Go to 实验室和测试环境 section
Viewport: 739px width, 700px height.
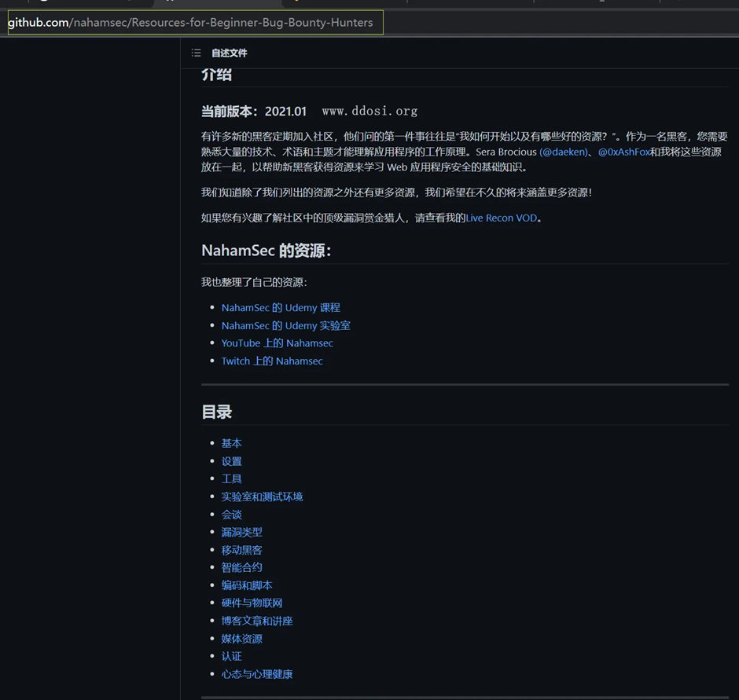click(x=262, y=497)
